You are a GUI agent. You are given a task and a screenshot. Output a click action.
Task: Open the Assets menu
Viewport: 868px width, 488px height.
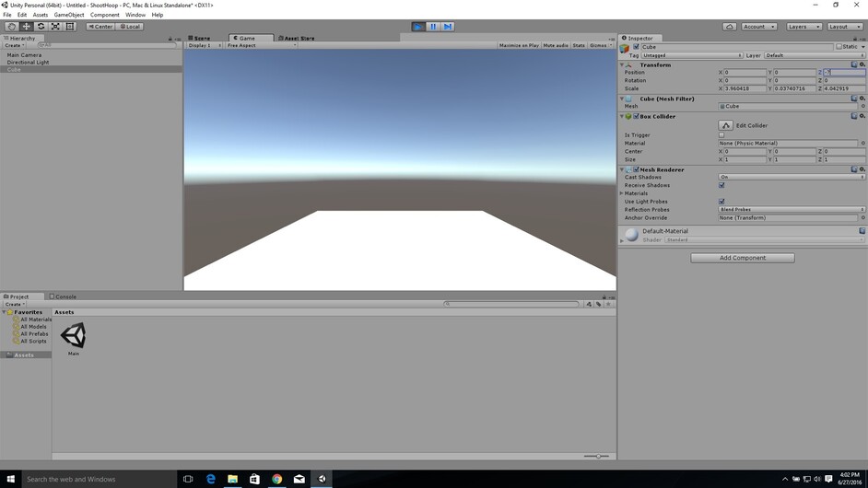pos(41,15)
